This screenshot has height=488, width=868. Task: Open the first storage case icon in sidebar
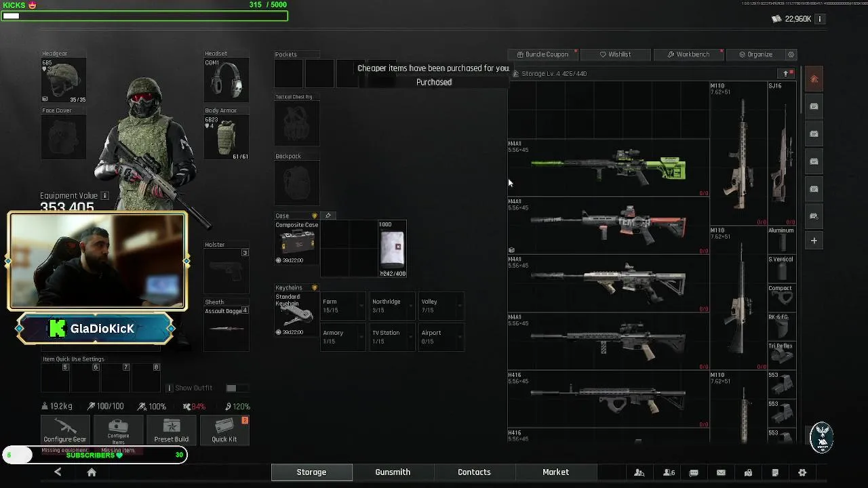click(x=814, y=106)
